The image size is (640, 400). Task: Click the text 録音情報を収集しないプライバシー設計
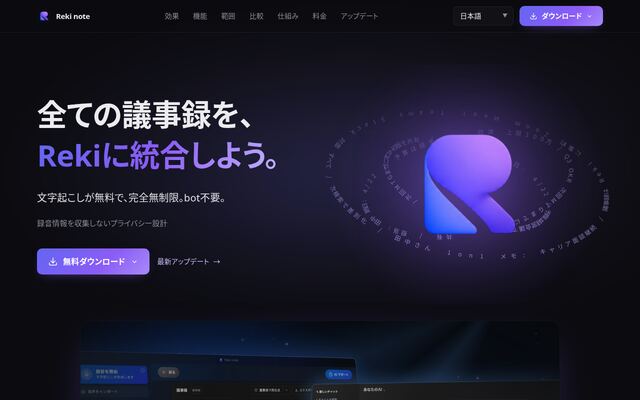coord(102,223)
